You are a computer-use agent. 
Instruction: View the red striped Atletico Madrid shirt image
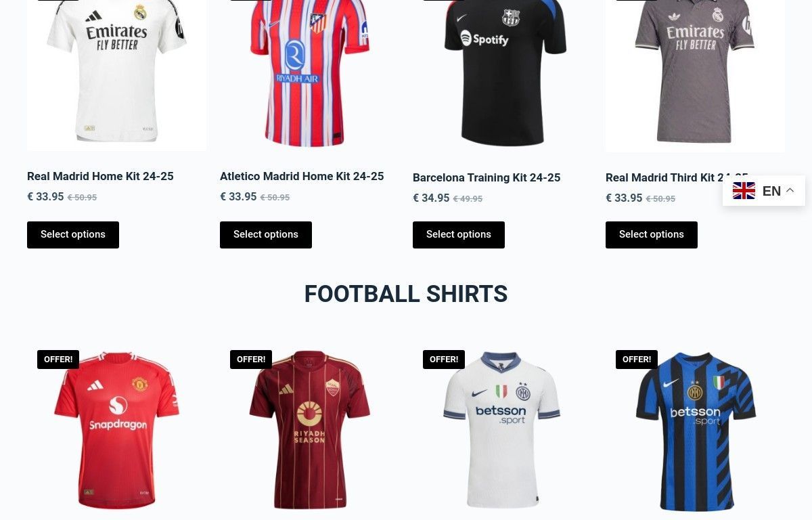pos(310,74)
